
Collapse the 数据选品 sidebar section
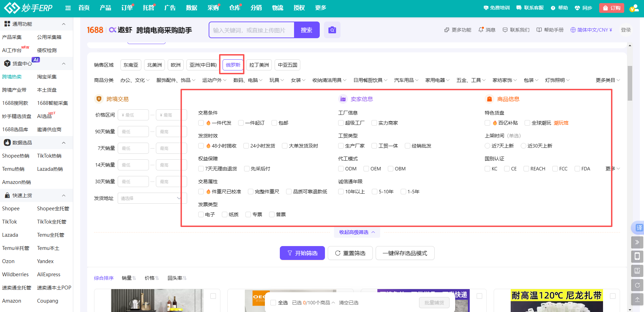pos(64,143)
